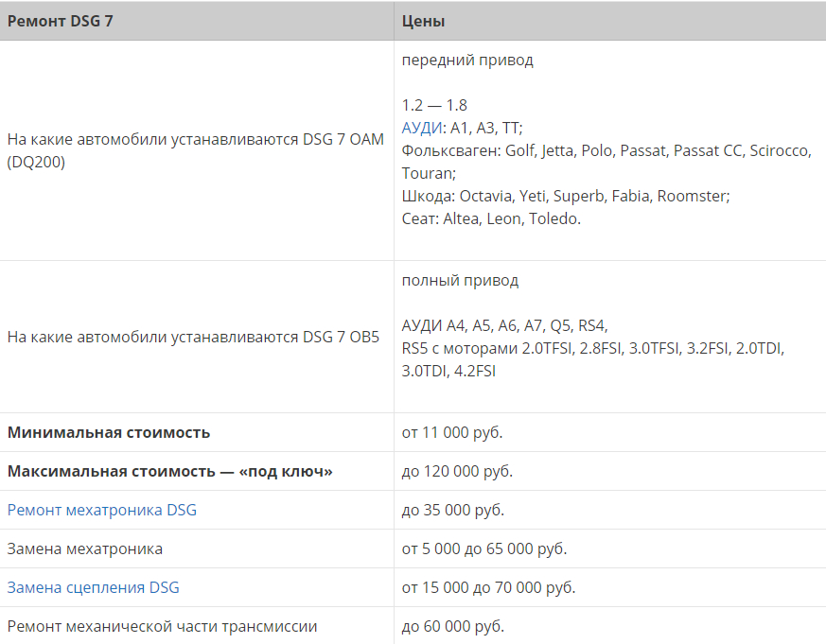Click Ремонт механической части трансмиссии label
This screenshot has height=644, width=826.
click(162, 627)
